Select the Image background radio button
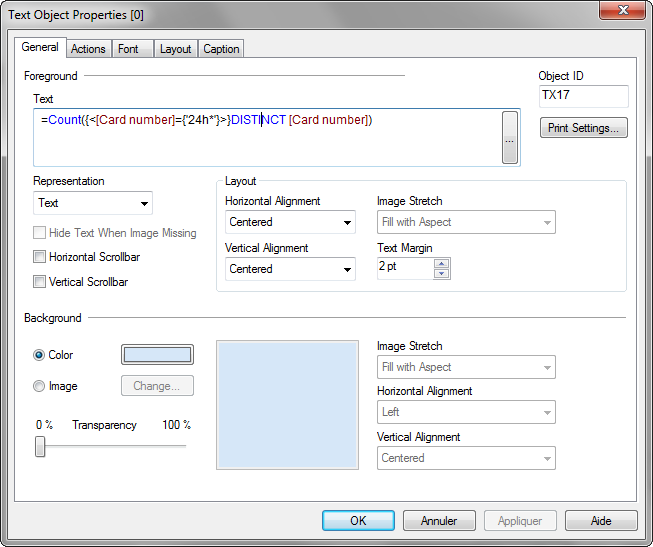653x547 pixels. click(x=40, y=386)
